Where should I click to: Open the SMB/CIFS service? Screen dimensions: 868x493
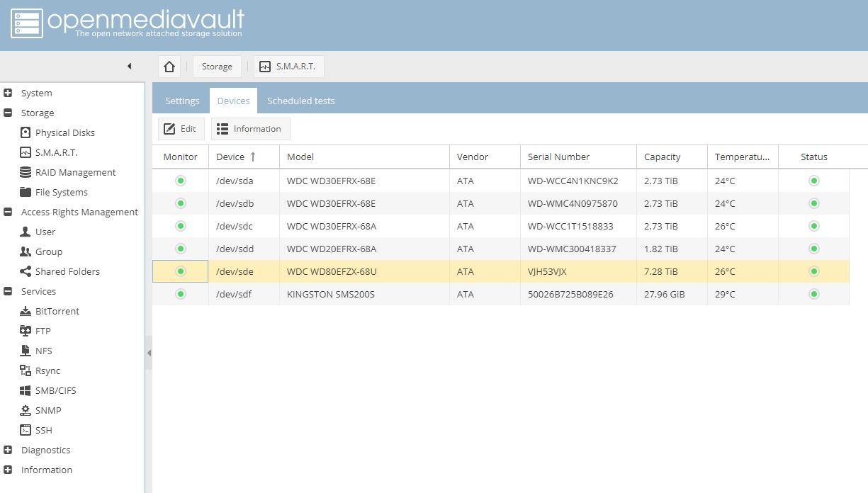point(48,390)
